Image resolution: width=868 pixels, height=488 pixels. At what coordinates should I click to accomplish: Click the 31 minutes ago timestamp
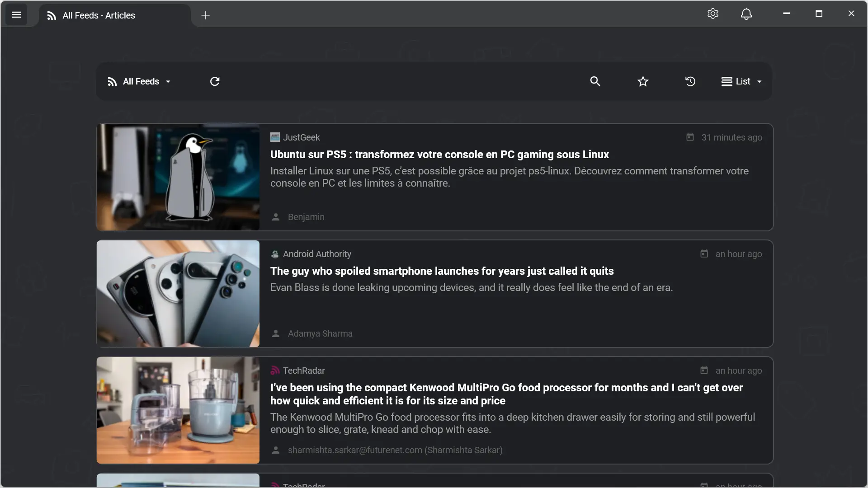click(x=731, y=137)
